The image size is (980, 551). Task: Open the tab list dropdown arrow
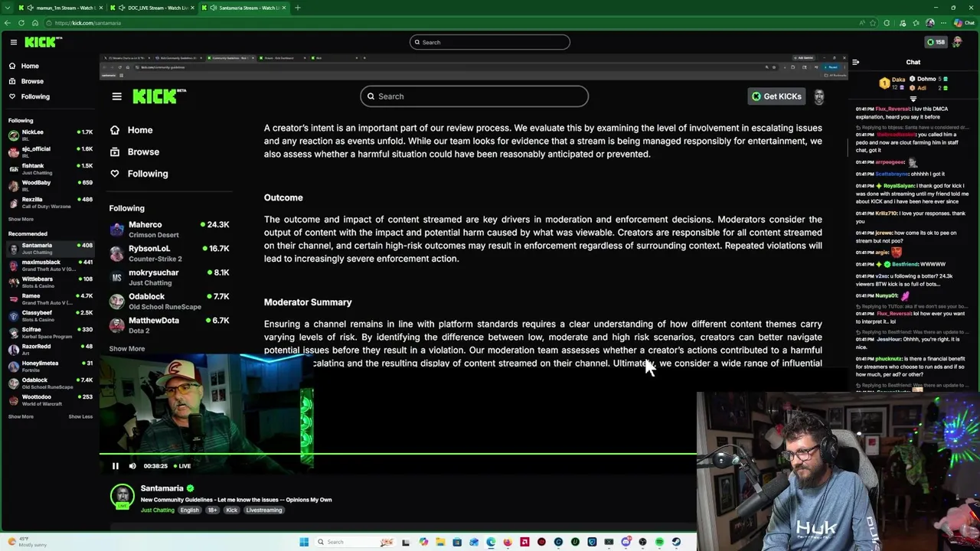[9, 8]
